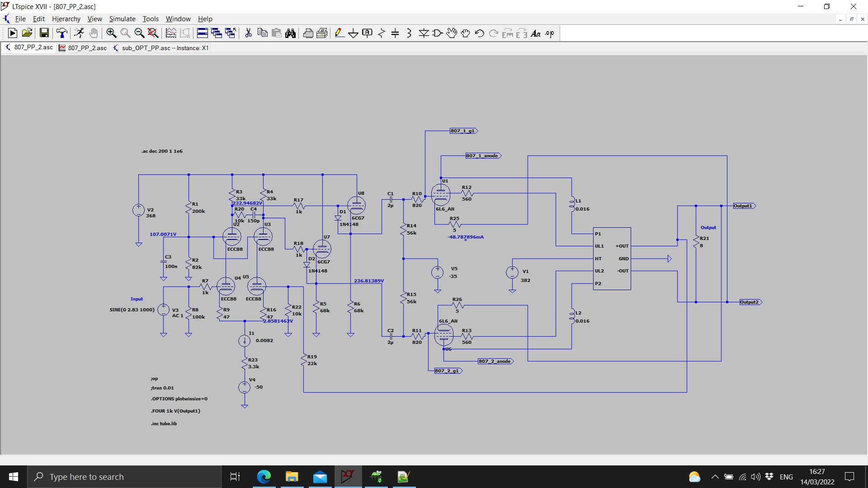Cascade windows using toolbar icon
868x488 pixels.
click(x=216, y=33)
